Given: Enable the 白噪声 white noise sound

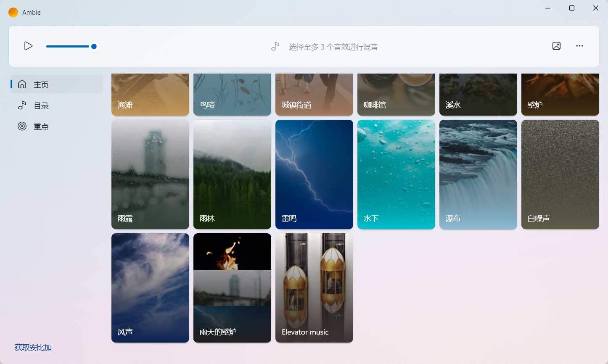Looking at the screenshot, I should pos(560,174).
